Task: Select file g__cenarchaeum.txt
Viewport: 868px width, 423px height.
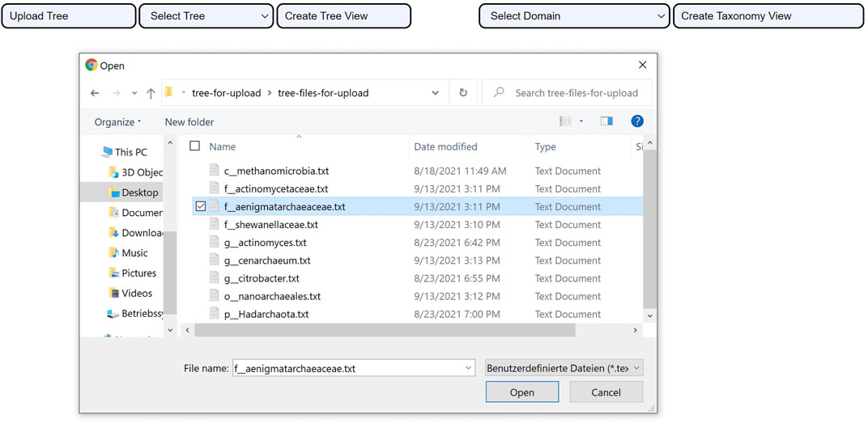Action: 267,260
